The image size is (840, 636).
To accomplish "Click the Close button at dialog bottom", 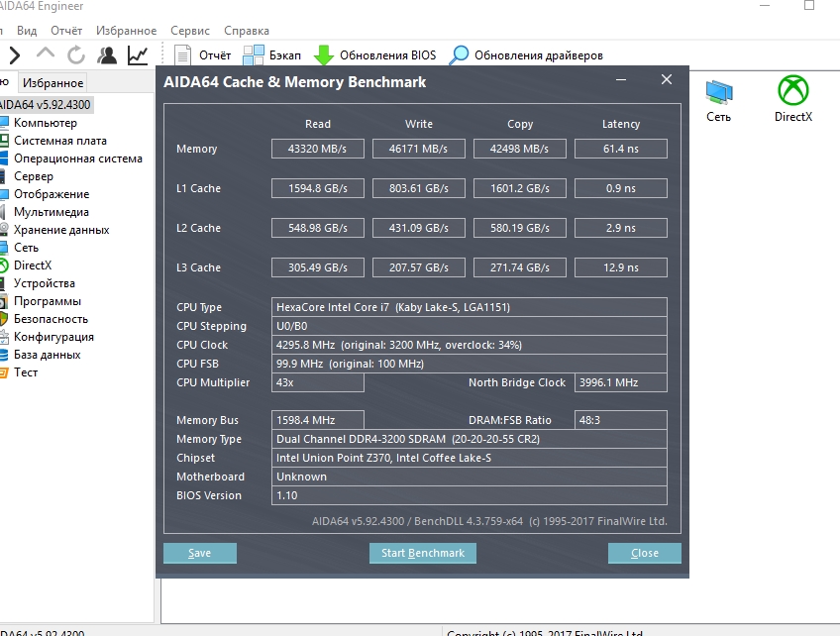I will coord(644,553).
